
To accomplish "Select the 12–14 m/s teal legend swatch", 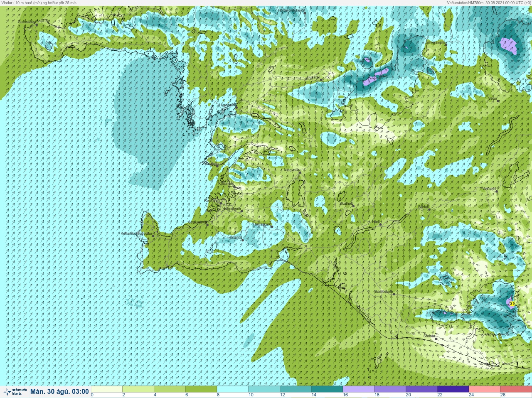I will click(x=296, y=389).
